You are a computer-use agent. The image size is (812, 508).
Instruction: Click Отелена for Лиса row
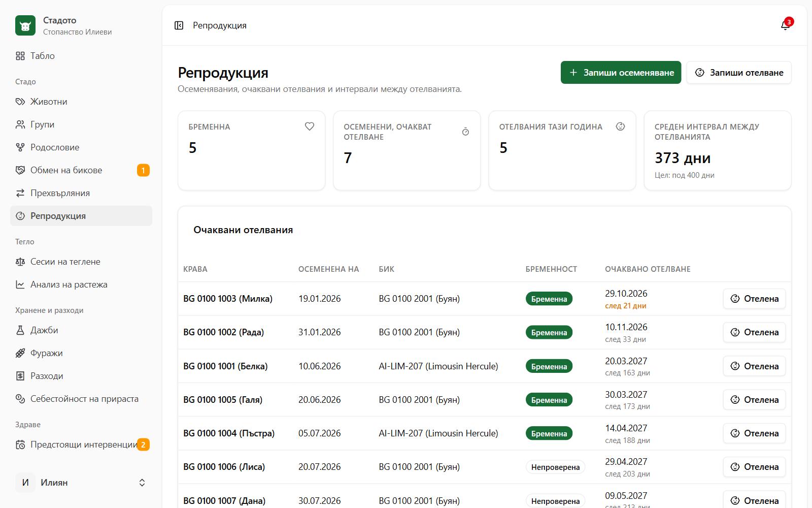tap(754, 467)
